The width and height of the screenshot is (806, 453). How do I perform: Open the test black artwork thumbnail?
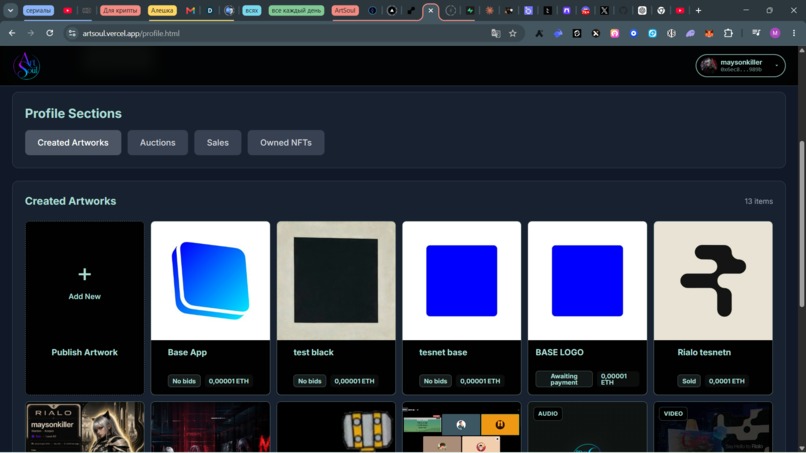336,281
